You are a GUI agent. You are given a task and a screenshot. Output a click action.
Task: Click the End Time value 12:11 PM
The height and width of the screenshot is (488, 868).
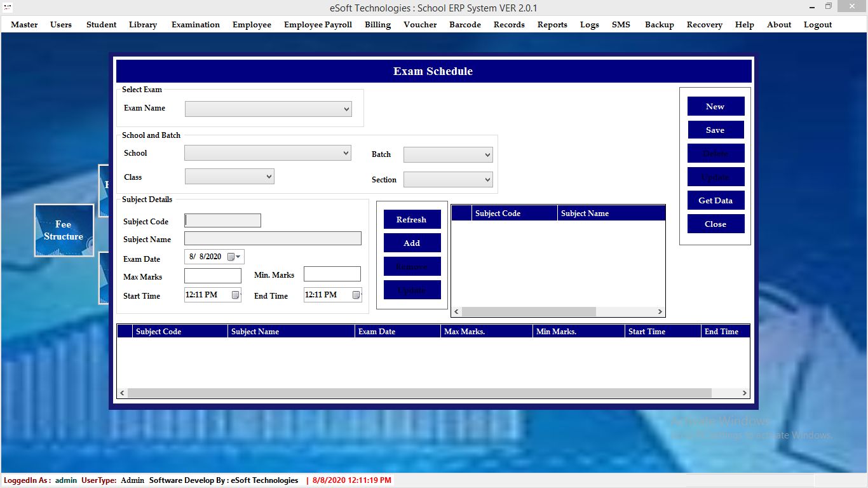pyautogui.click(x=321, y=295)
